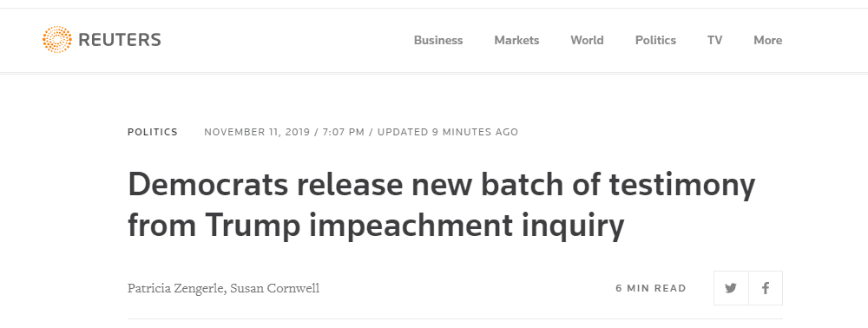Click the POLITICS category label above headline
The height and width of the screenshot is (328, 868).
pyautogui.click(x=153, y=132)
